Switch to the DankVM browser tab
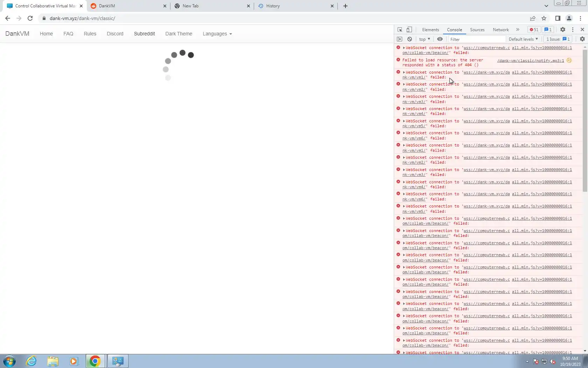 [128, 6]
